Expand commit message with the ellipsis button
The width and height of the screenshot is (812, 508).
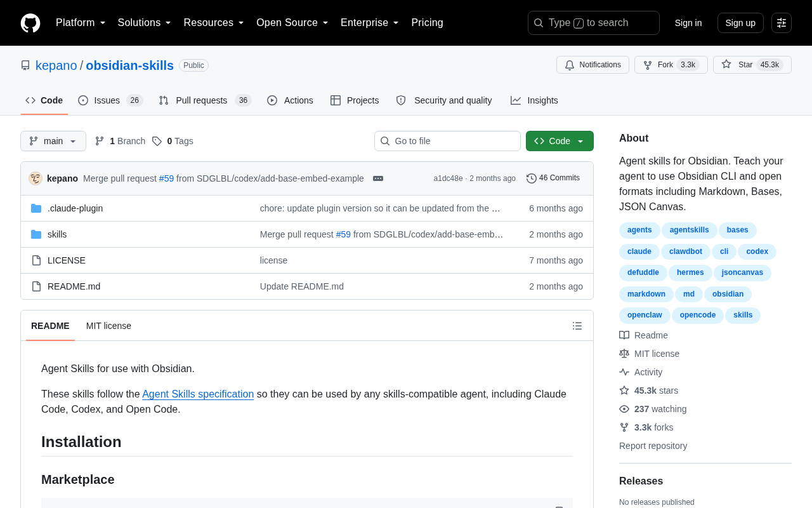(x=378, y=178)
